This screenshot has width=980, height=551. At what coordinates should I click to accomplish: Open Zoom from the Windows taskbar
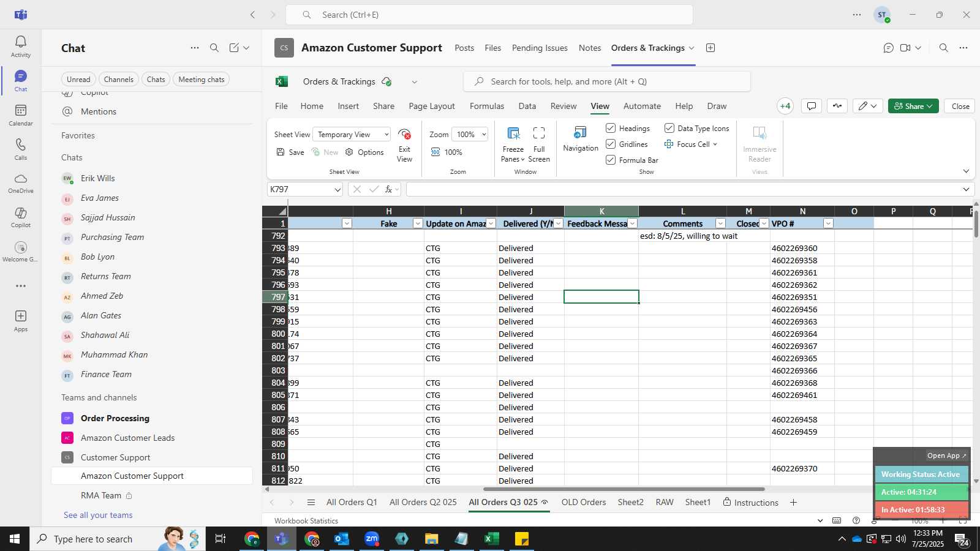tap(372, 539)
